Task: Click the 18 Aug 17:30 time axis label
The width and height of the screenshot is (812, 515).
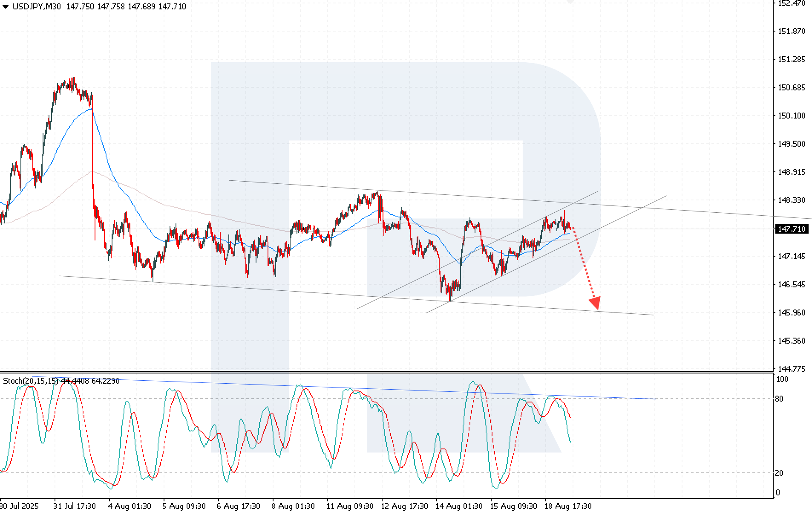Action: (x=568, y=506)
